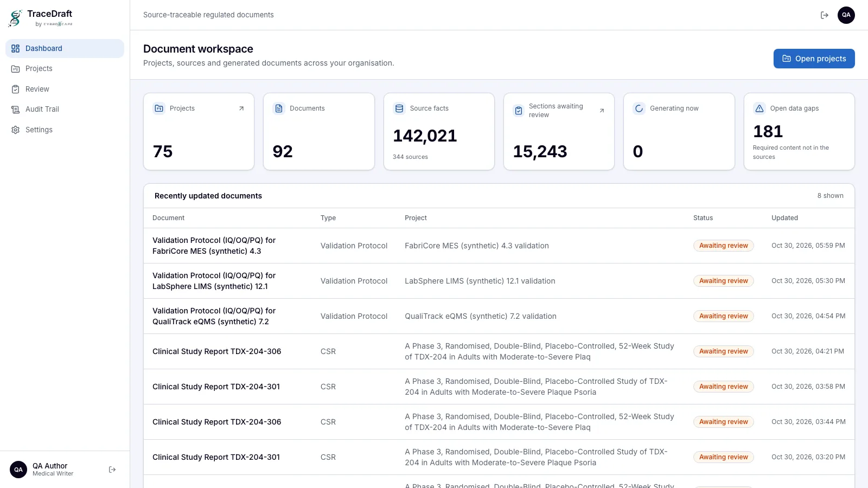
Task: Click the 15,243 sections awaiting review value
Action: point(540,151)
